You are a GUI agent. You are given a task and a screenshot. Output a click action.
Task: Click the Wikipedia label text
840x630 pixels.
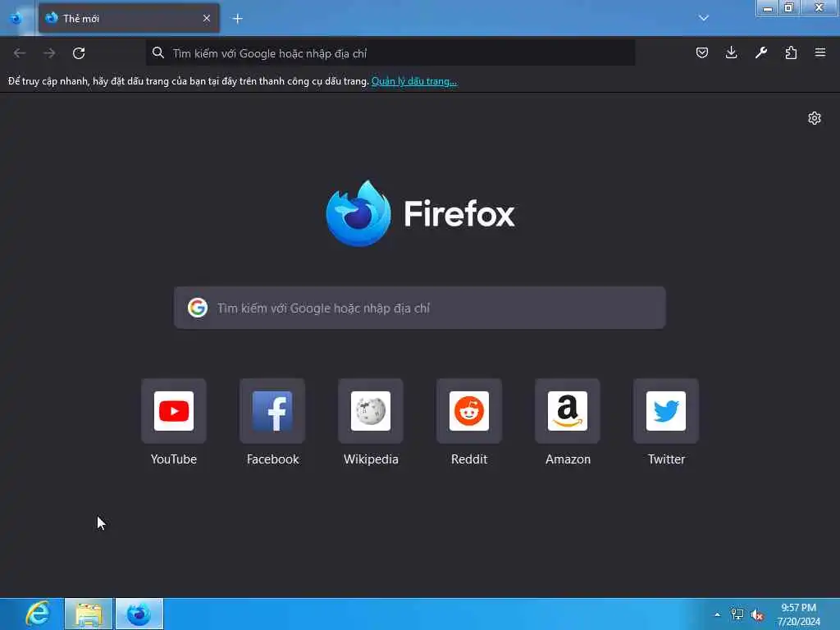(371, 459)
